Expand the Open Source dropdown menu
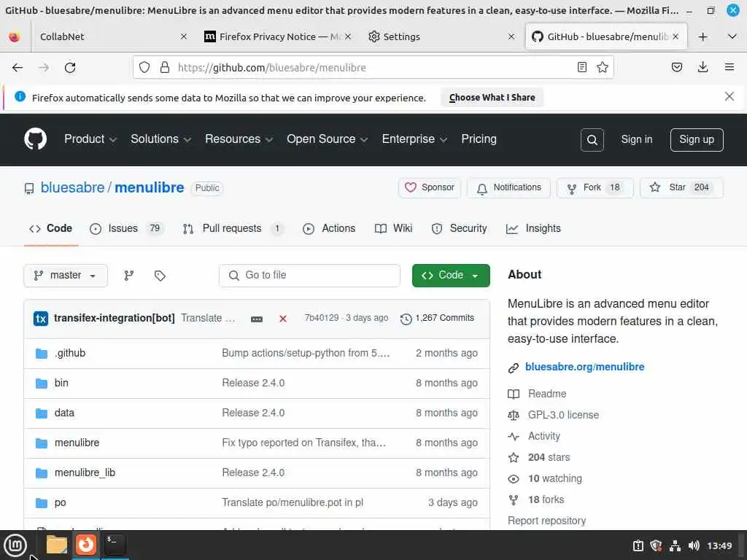Screen dimensions: 747x560 point(328,139)
